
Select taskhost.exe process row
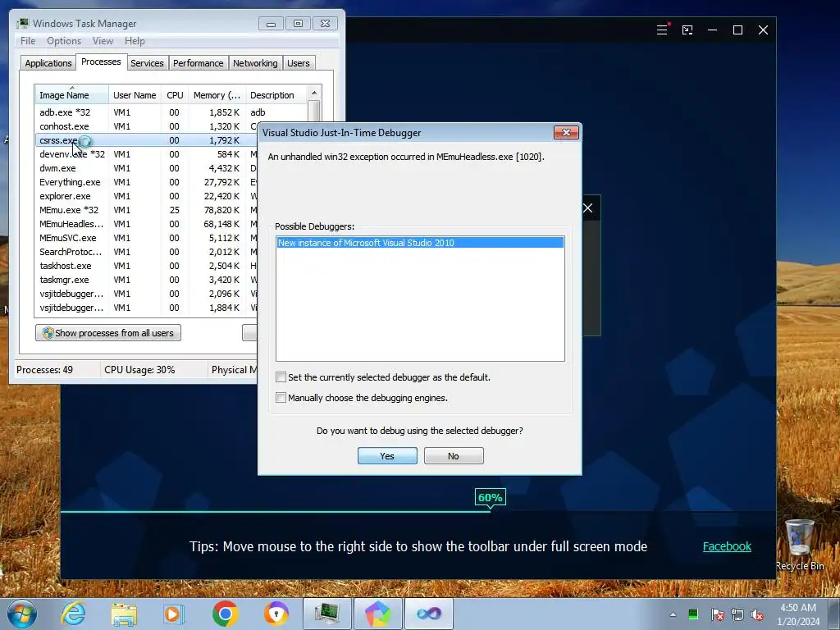(147, 265)
